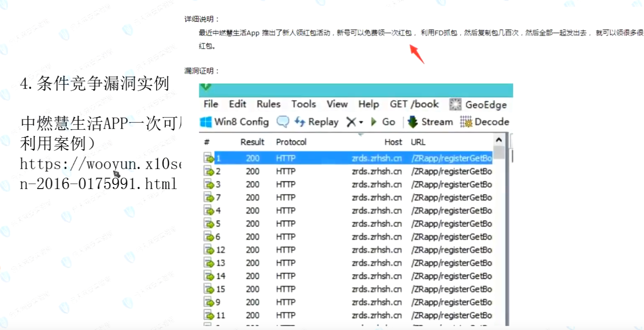
Task: Click /ZRapp/registerGetBo URL in session 4
Action: [451, 210]
